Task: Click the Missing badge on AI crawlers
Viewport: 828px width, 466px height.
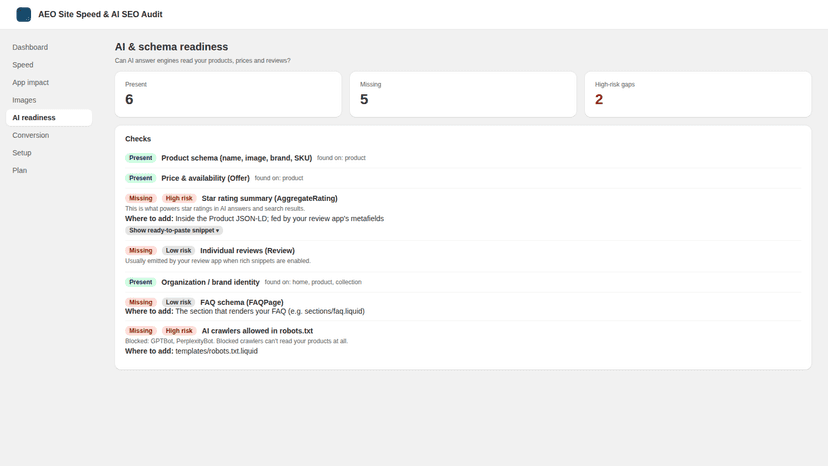Action: [x=140, y=331]
